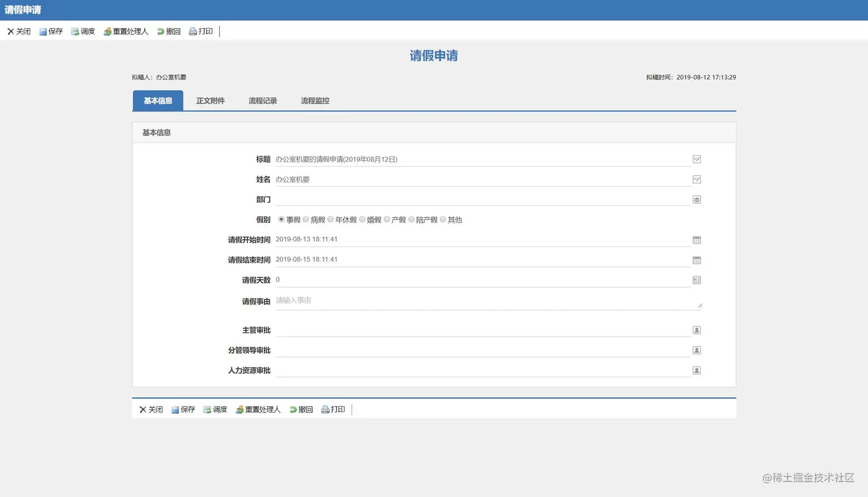Image resolution: width=868 pixels, height=497 pixels.
Task: Click the 请假事由 text area
Action: (x=489, y=301)
